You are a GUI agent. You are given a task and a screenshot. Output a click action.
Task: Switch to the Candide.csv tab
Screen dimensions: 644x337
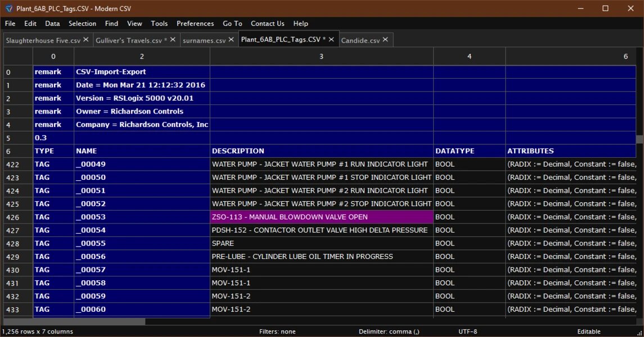point(360,40)
